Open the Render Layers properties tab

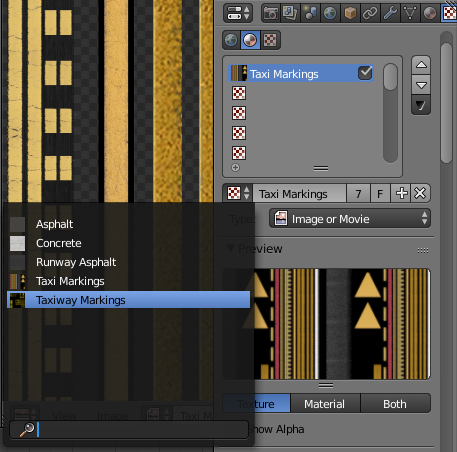(x=290, y=13)
